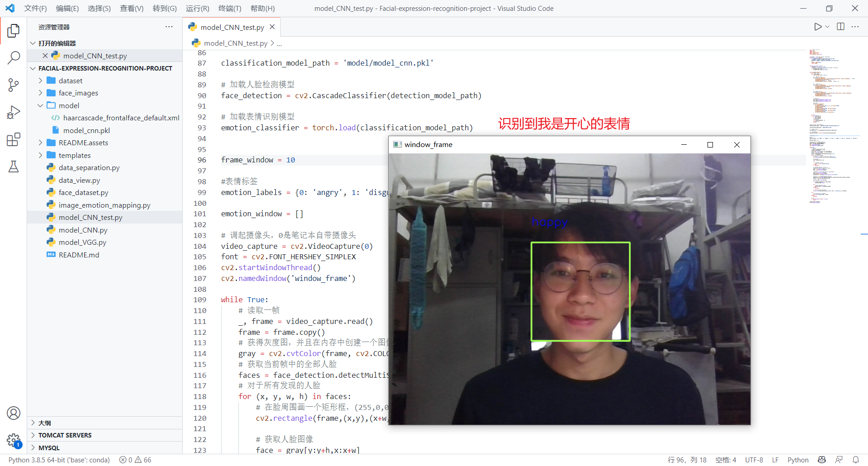
Task: Open the 帮助(H) menu
Action: [x=263, y=8]
